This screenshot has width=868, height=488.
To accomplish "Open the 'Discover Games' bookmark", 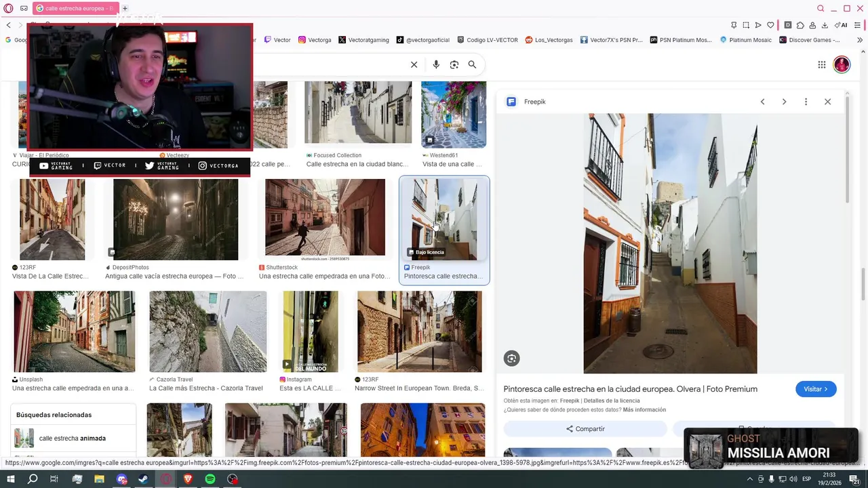I will coord(809,40).
